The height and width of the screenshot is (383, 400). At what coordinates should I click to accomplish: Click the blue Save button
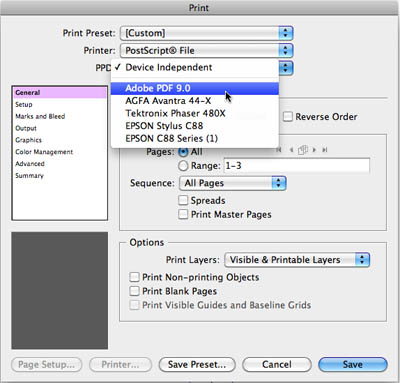353,365
